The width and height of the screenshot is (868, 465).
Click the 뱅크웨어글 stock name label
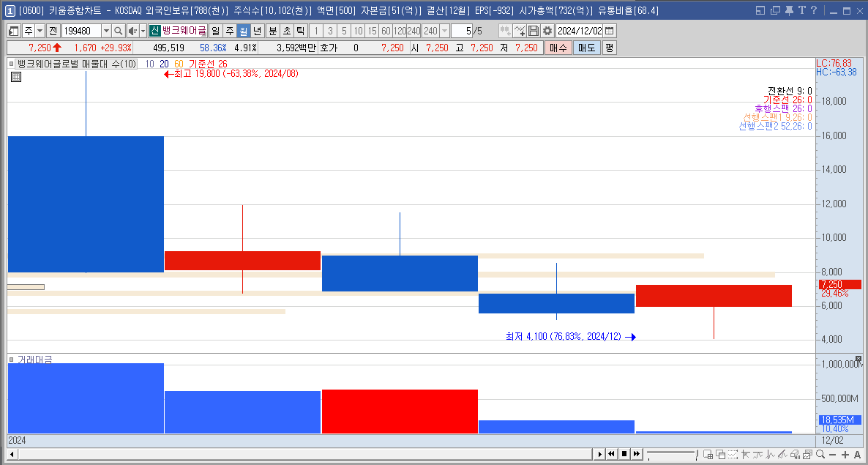pos(184,31)
